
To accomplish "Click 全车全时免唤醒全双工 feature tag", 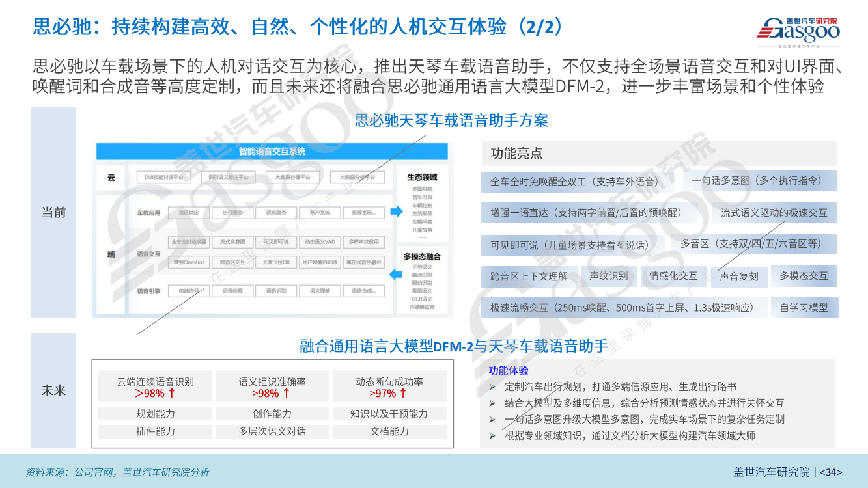I will (x=578, y=182).
